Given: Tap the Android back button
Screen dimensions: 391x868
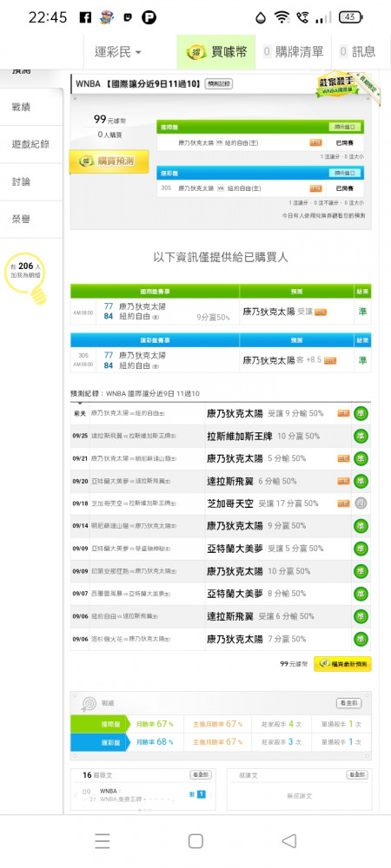Looking at the screenshot, I should coord(289,841).
